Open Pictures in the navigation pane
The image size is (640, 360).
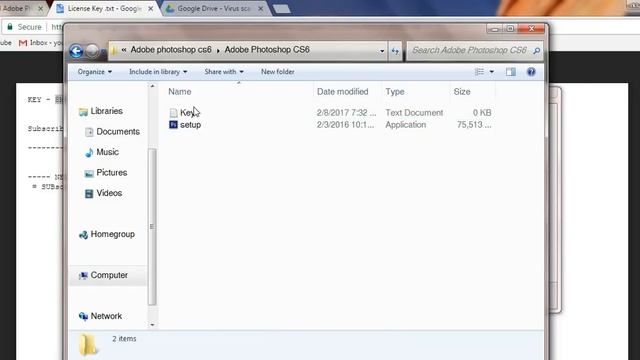(111, 173)
